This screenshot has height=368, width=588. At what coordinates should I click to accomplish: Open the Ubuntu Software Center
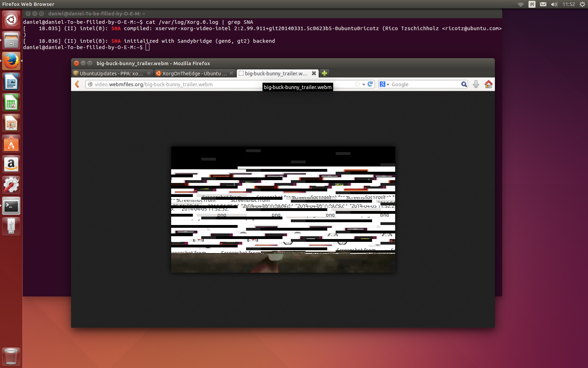point(11,144)
